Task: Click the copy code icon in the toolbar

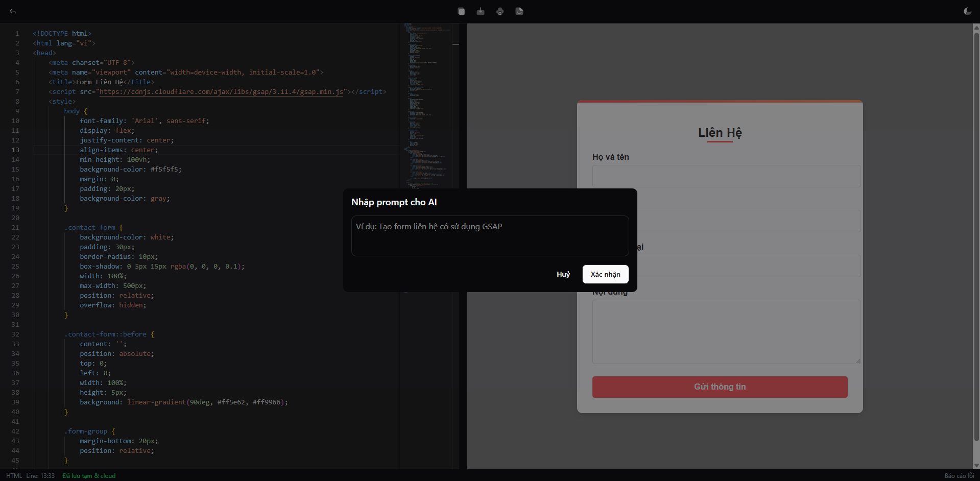Action: click(461, 11)
